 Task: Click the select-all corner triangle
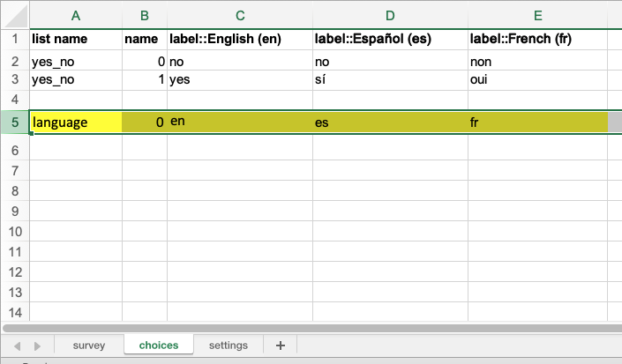[x=15, y=16]
